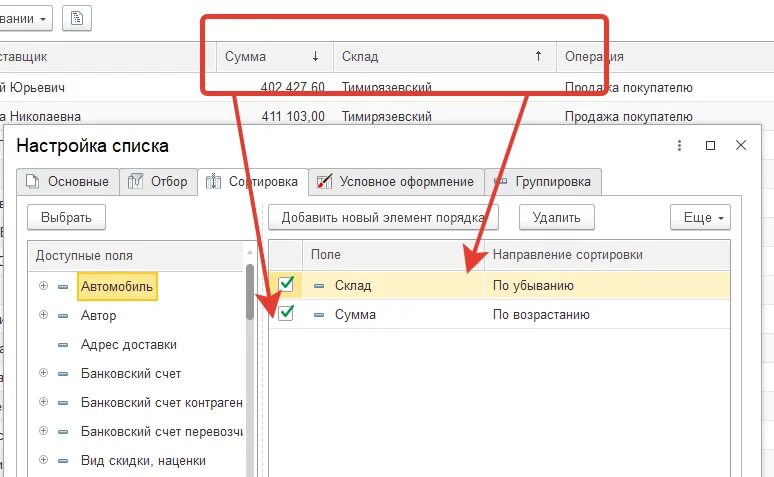
Task: Click the field icon beside Автомобиль
Action: pyautogui.click(x=63, y=286)
